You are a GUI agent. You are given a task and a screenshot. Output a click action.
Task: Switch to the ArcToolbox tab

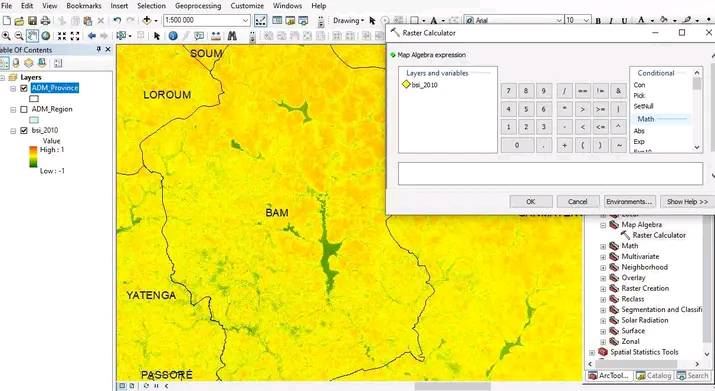click(609, 375)
